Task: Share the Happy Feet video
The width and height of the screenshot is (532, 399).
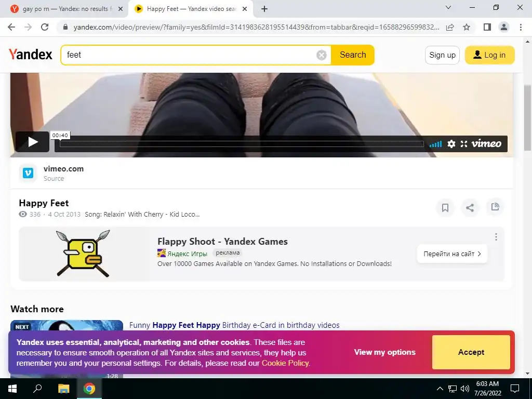Action: [470, 207]
